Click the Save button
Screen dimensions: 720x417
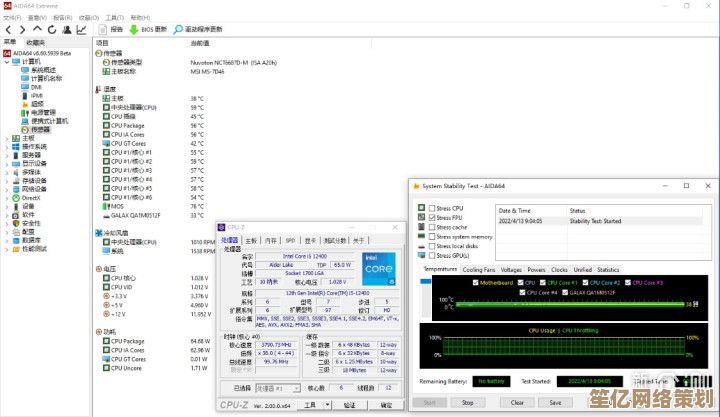[x=555, y=403]
